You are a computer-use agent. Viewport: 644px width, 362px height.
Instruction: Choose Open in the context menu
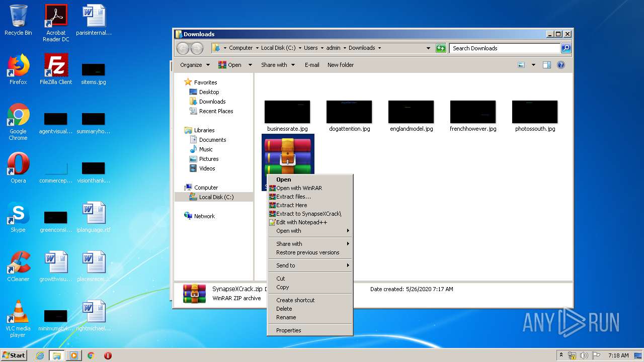[310, 179]
